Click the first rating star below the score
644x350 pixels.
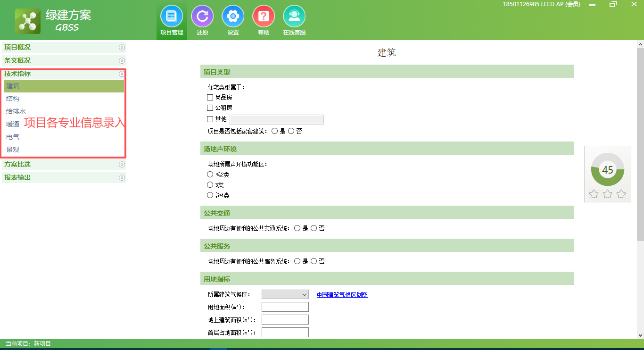point(594,193)
